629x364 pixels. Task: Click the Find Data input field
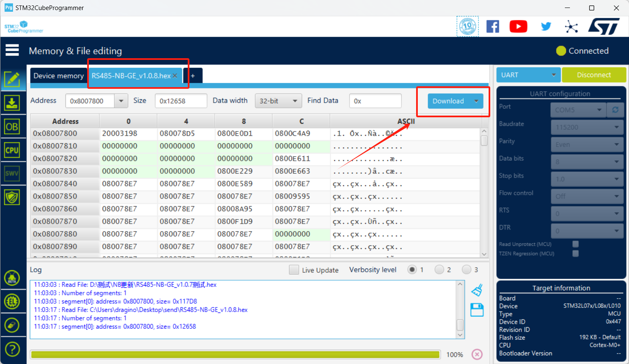pyautogui.click(x=375, y=101)
